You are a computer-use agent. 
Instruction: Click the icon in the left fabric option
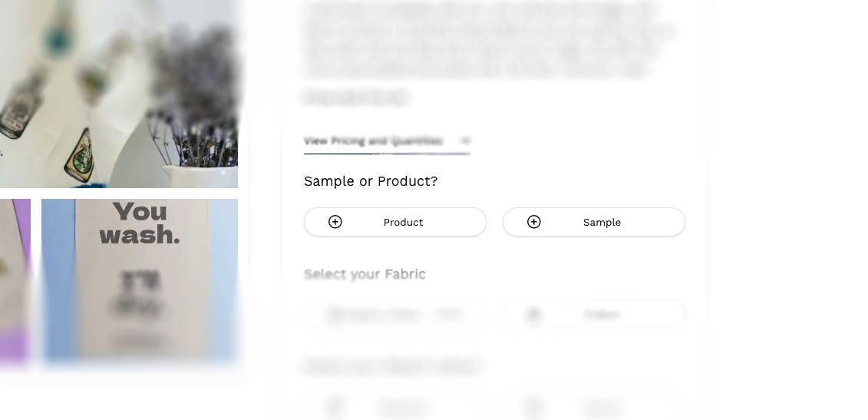(335, 314)
